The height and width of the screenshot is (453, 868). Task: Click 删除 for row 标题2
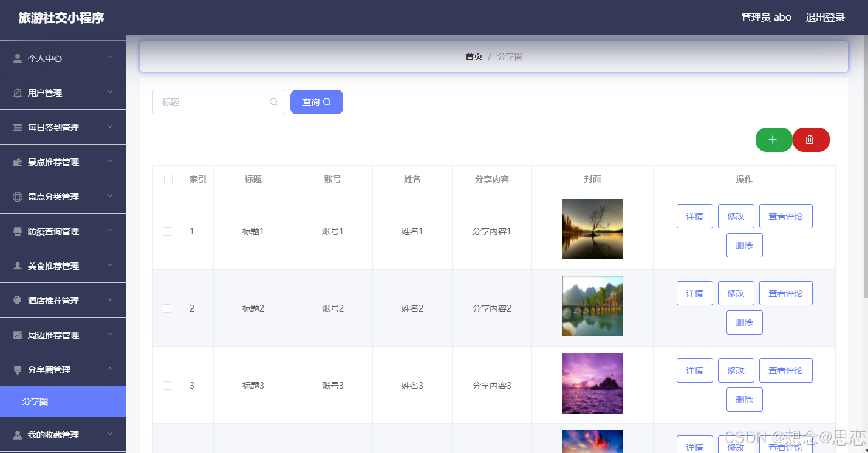[x=744, y=322]
